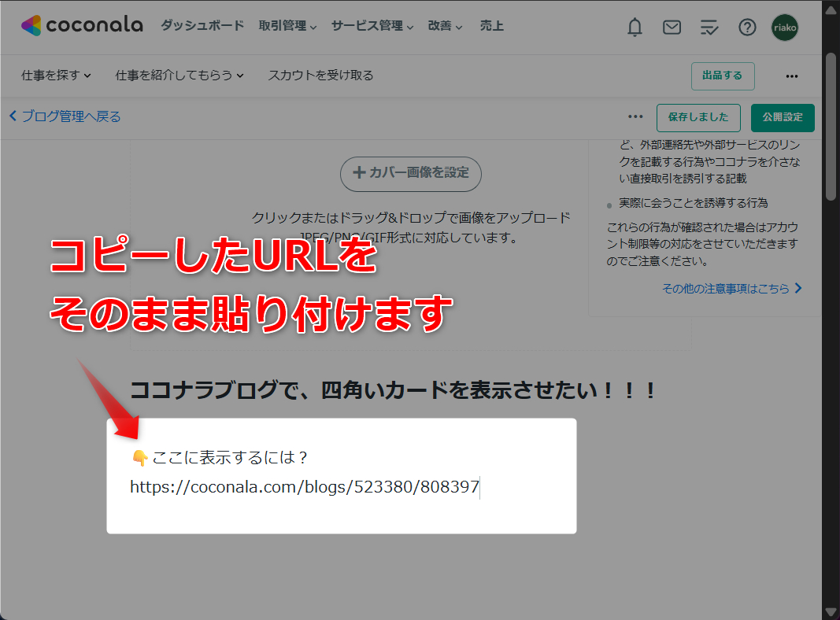Expand the 取引管理 menu
840x620 pixels.
click(287, 26)
